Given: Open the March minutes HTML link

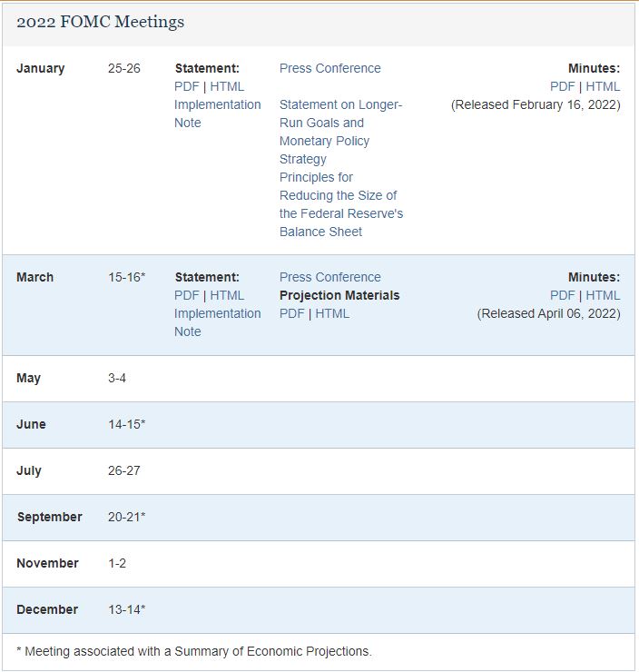Looking at the screenshot, I should point(603,295).
